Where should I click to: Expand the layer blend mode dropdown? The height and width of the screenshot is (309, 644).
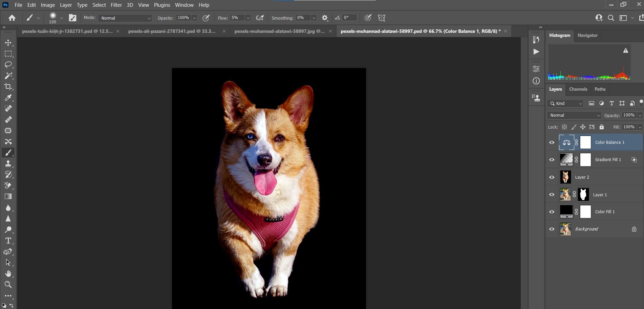click(x=574, y=115)
